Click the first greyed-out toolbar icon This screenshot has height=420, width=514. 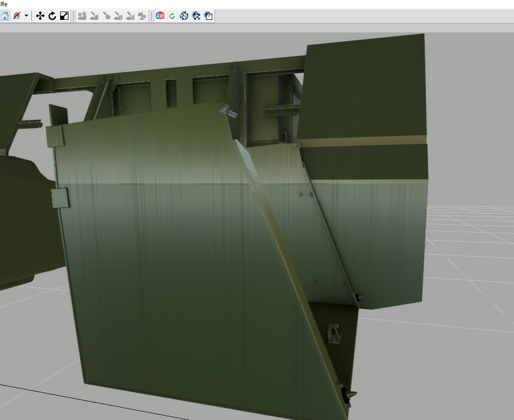coord(82,16)
